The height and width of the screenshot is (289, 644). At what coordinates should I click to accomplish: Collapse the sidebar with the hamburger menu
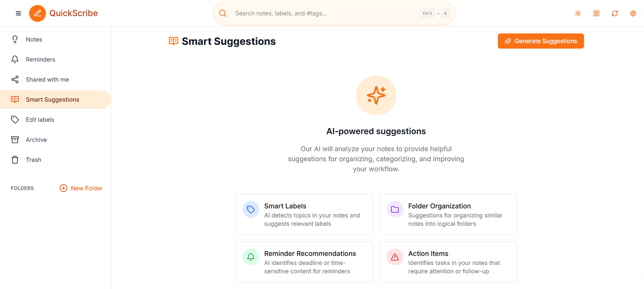click(x=18, y=13)
